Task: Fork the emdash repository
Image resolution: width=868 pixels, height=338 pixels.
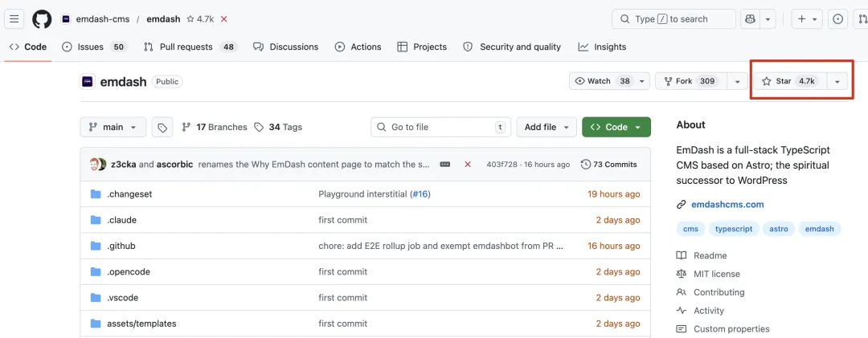Action: click(x=690, y=81)
